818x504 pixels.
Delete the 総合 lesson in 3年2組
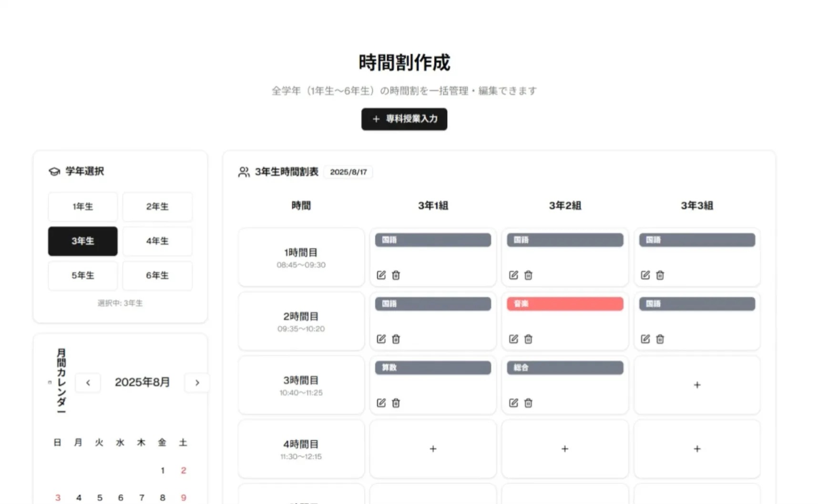pyautogui.click(x=528, y=403)
